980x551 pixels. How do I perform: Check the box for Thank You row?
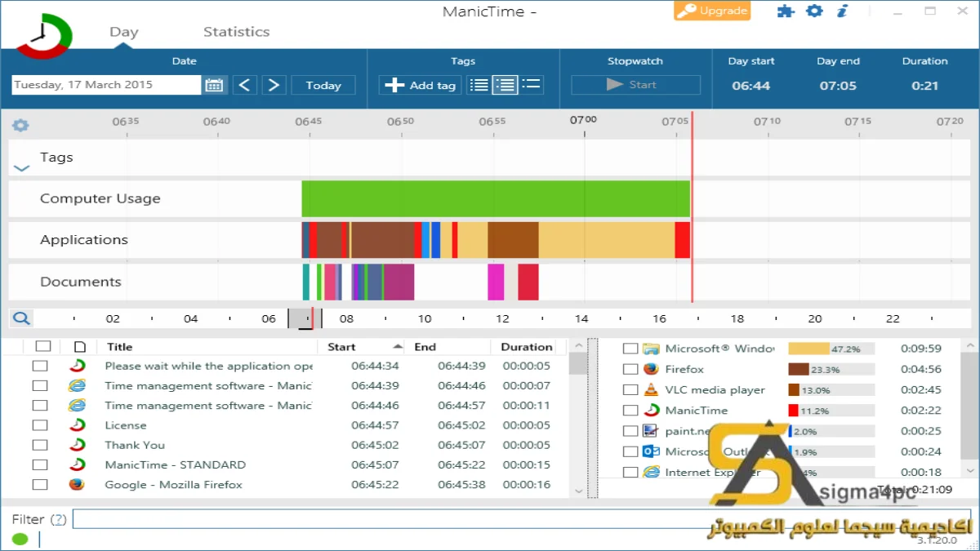coord(40,445)
